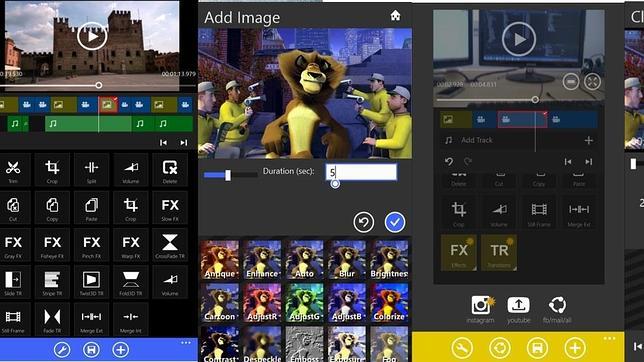Screen dimensions: 644x362
Task: Go home from the Add Image screen
Action: coord(395,16)
